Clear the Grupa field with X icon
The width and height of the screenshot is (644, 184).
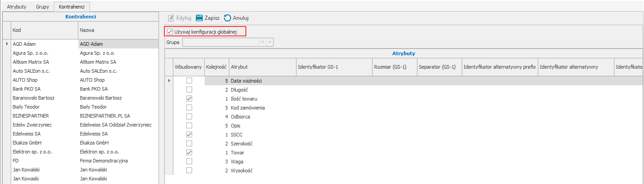click(x=262, y=42)
